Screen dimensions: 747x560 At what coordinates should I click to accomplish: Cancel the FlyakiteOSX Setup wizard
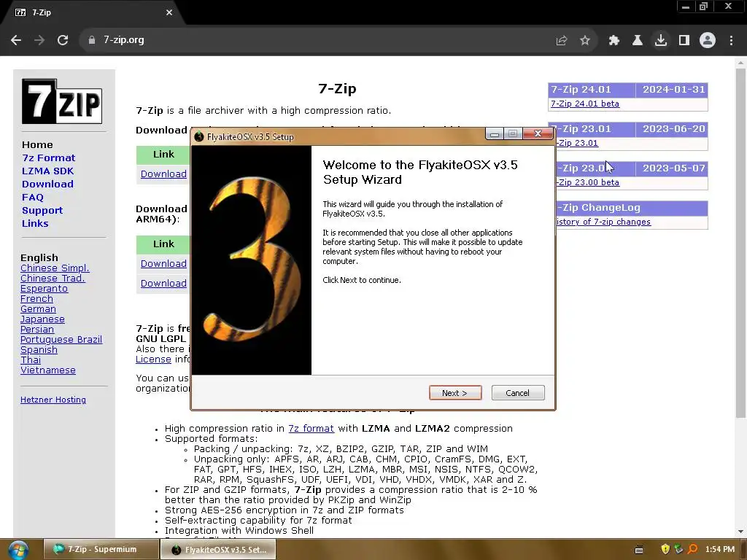[518, 393]
